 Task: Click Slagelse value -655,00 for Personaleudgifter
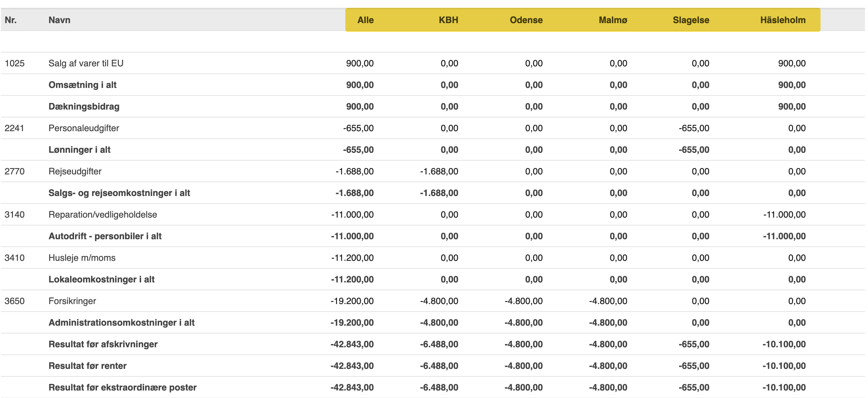pyautogui.click(x=694, y=128)
